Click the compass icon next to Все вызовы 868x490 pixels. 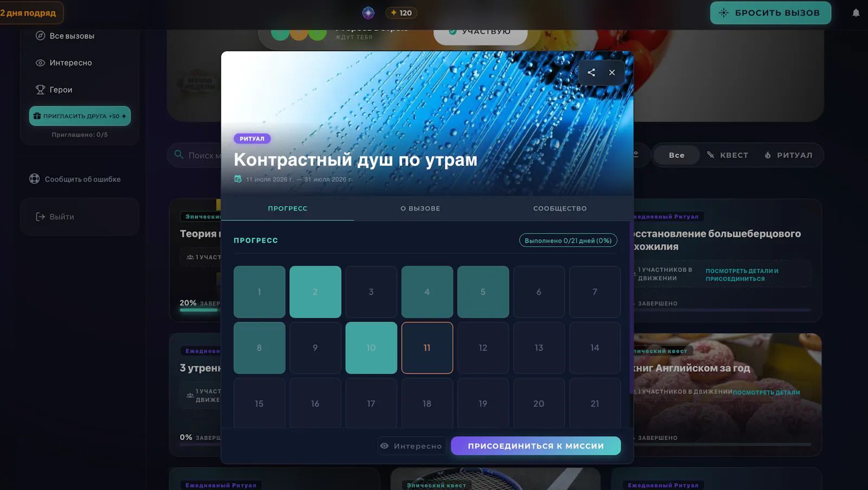click(x=40, y=36)
